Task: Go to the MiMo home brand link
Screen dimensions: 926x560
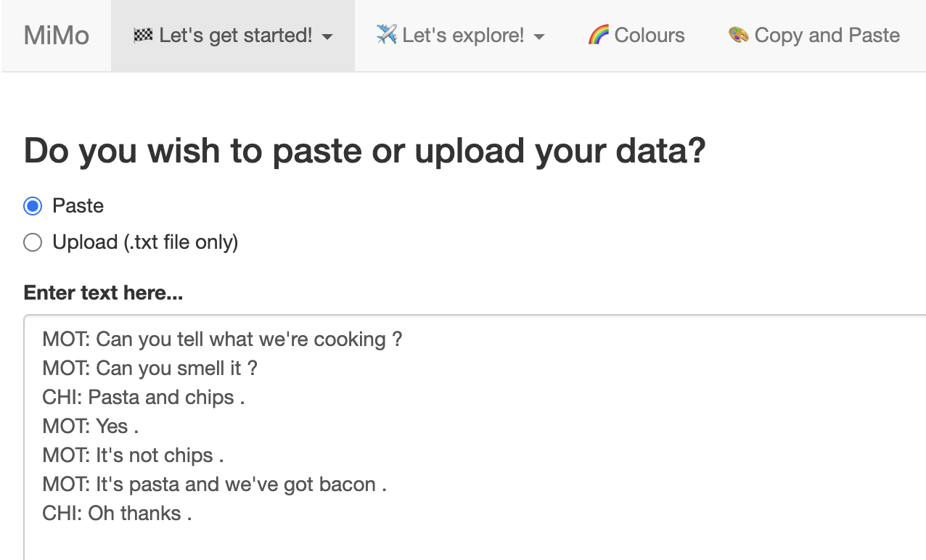Action: click(x=56, y=35)
